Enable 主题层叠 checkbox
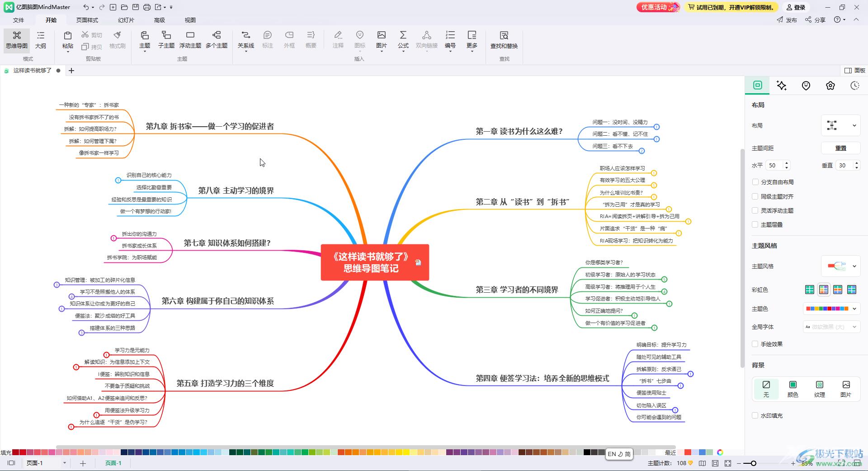The height and width of the screenshot is (471, 868). (x=755, y=224)
